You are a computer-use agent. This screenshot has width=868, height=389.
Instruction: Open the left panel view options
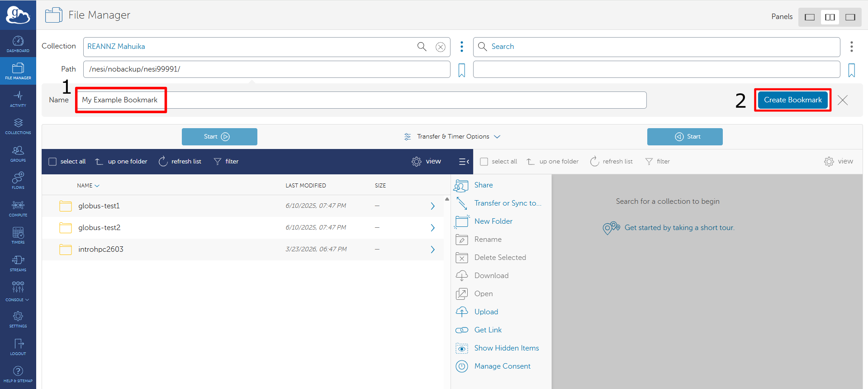point(426,162)
